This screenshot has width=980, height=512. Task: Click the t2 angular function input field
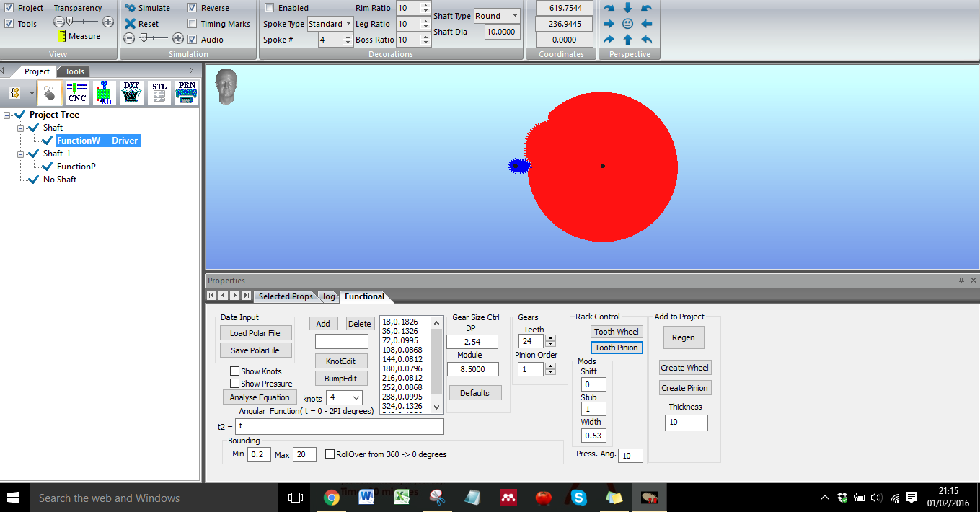tap(339, 427)
